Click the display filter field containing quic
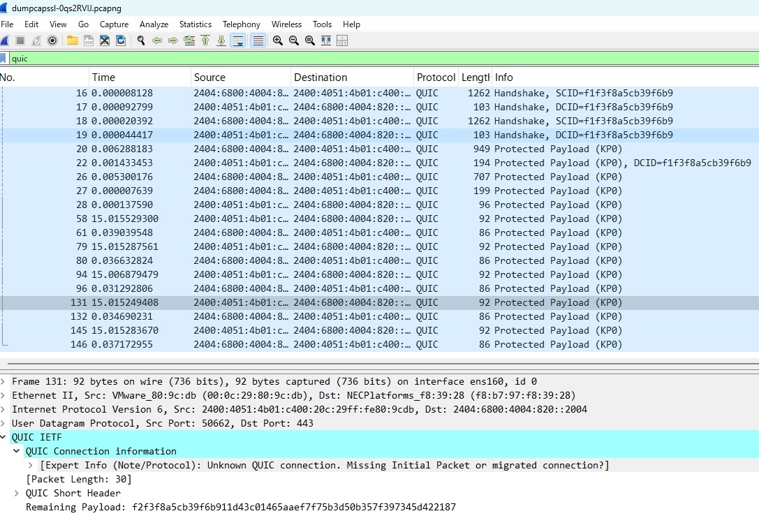 [384, 59]
